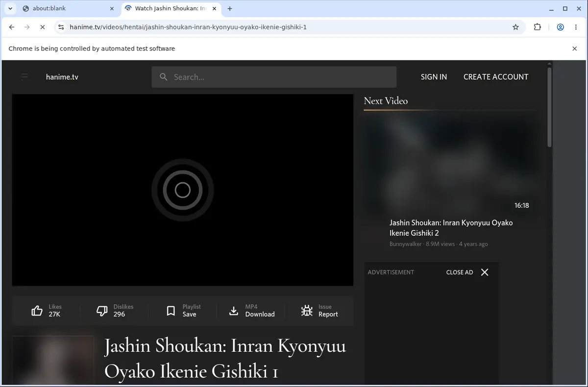Viewport: 588px width, 387px height.
Task: Close the Watch Jashin Shoukan tab
Action: point(214,8)
